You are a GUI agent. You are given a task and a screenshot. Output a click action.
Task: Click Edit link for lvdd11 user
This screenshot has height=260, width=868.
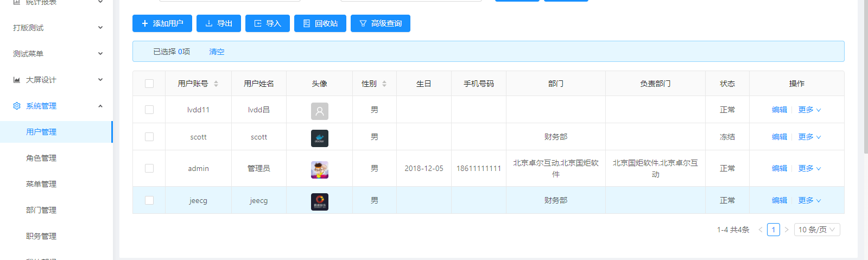pyautogui.click(x=779, y=110)
